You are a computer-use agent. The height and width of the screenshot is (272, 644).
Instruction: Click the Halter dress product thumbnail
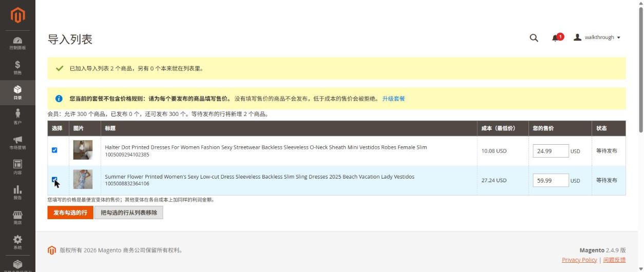tap(83, 150)
